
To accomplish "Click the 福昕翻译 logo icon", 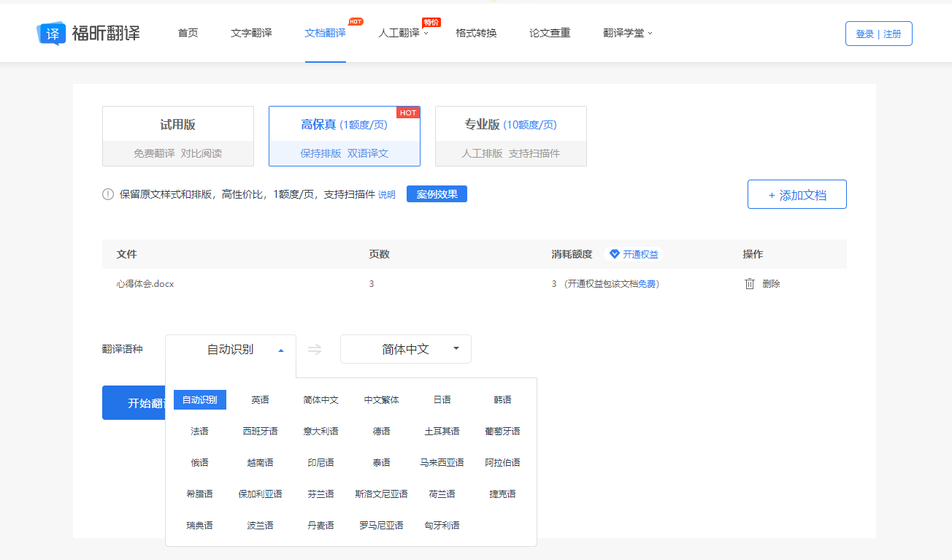I will coord(50,34).
